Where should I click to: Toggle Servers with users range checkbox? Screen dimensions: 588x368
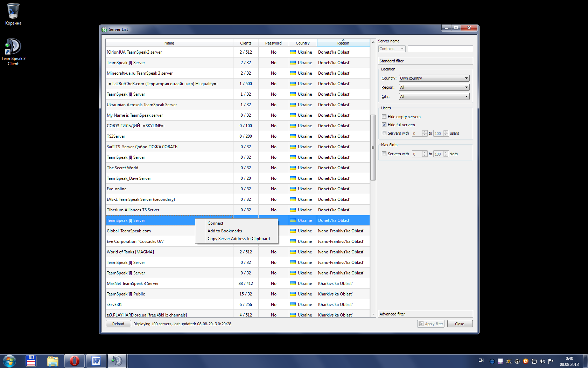384,133
